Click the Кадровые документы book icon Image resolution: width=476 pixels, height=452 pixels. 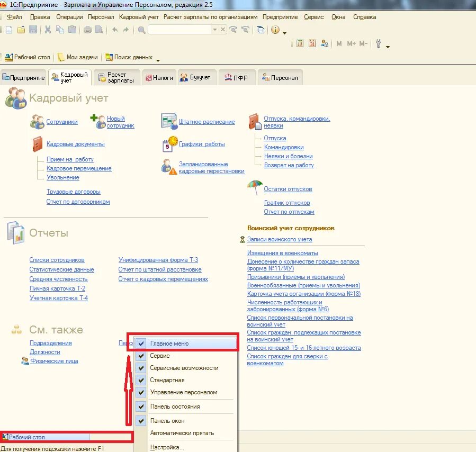coord(38,144)
